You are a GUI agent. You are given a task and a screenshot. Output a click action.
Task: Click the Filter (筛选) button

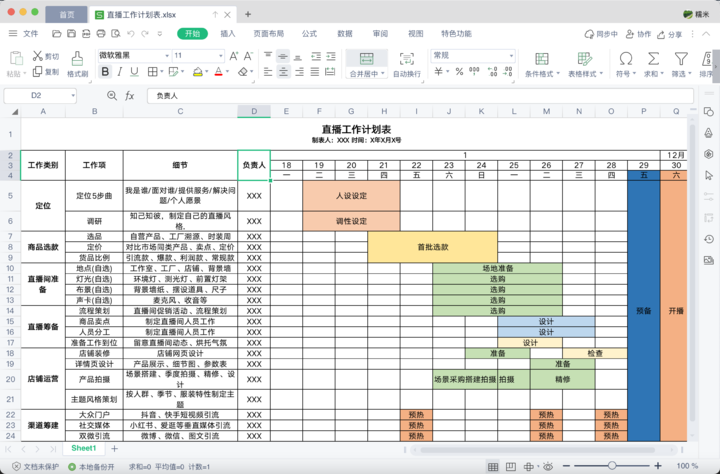681,64
